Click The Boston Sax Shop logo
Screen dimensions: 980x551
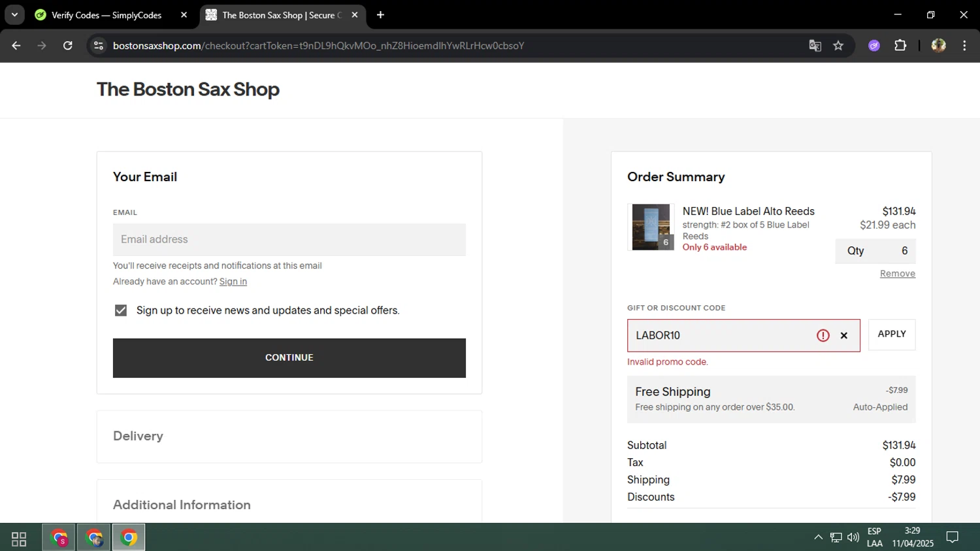[188, 90]
